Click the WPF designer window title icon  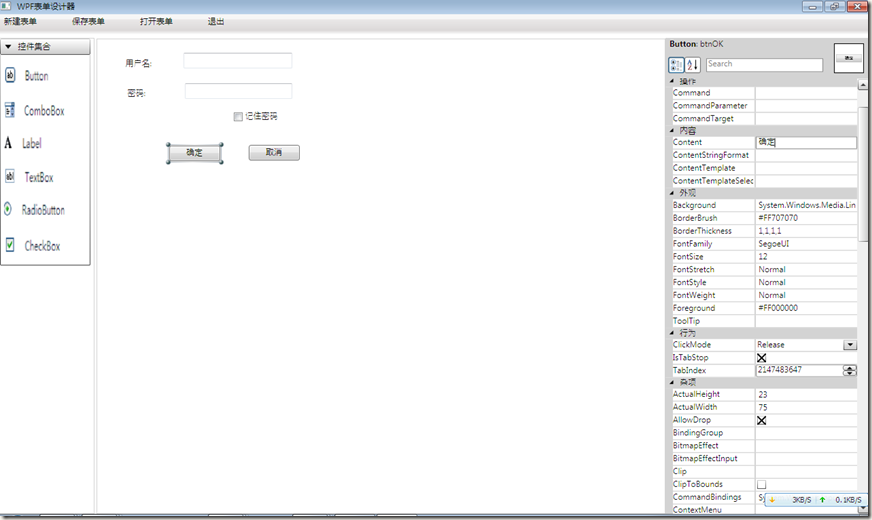(x=6, y=6)
